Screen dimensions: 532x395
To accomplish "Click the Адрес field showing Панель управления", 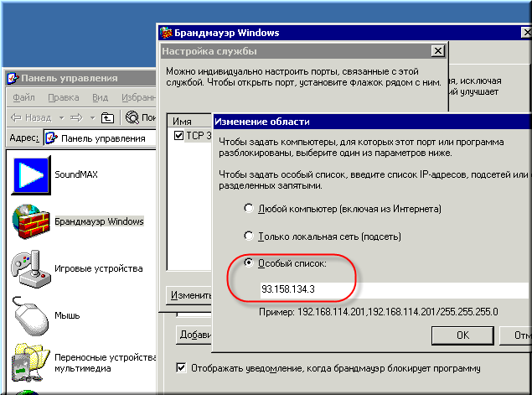I will 100,138.
